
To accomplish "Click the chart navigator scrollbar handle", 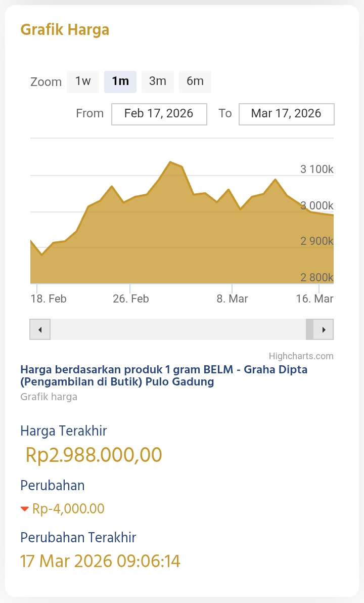I will coord(309,330).
